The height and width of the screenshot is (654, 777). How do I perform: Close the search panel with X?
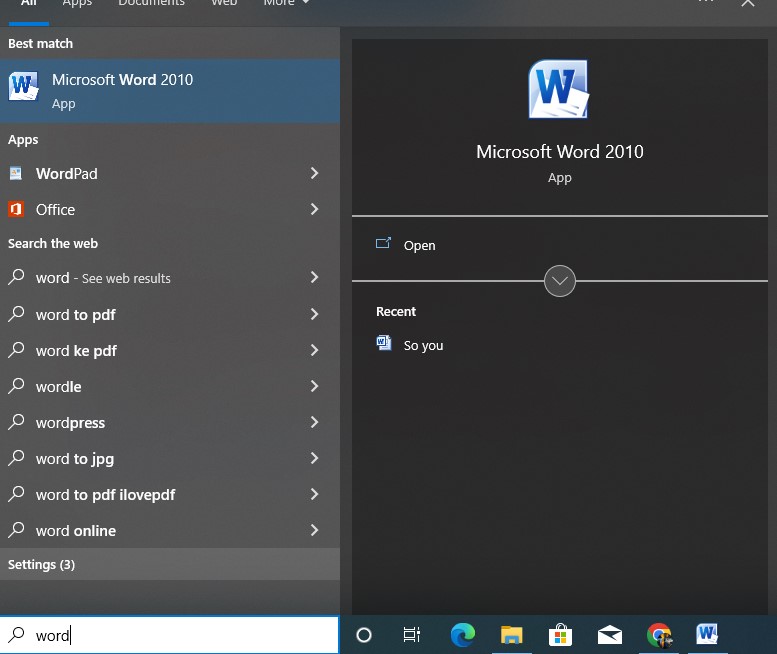click(748, 3)
